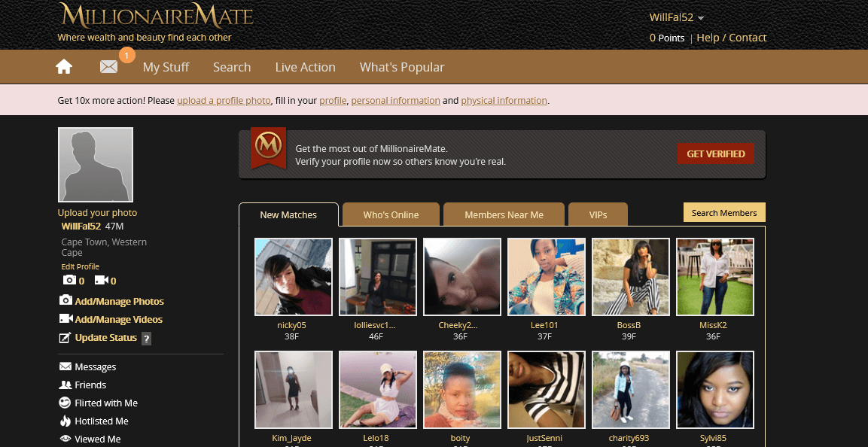Select the Friends people icon
This screenshot has height=447, width=868.
[x=65, y=385]
